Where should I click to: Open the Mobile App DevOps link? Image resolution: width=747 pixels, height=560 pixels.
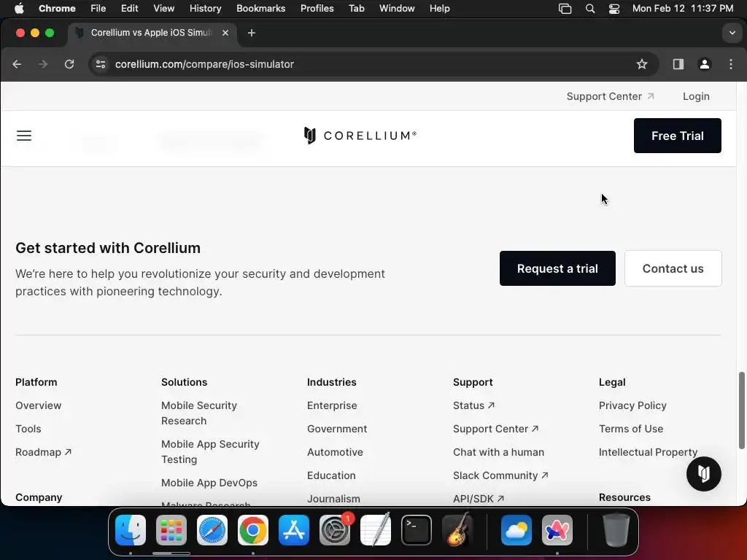[209, 483]
